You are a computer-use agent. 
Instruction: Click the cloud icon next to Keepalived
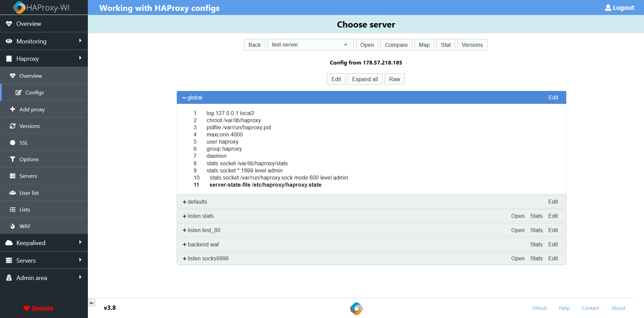click(x=9, y=243)
